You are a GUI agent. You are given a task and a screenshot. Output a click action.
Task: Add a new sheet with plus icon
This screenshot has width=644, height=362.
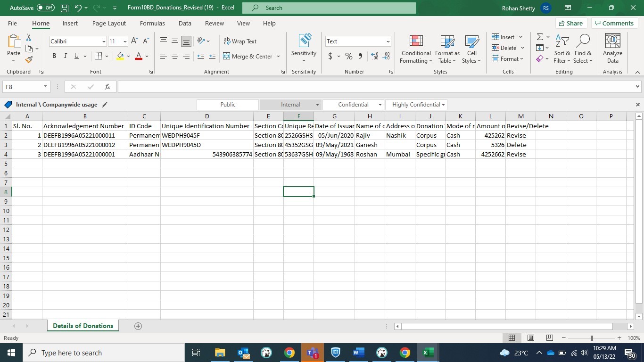click(138, 326)
